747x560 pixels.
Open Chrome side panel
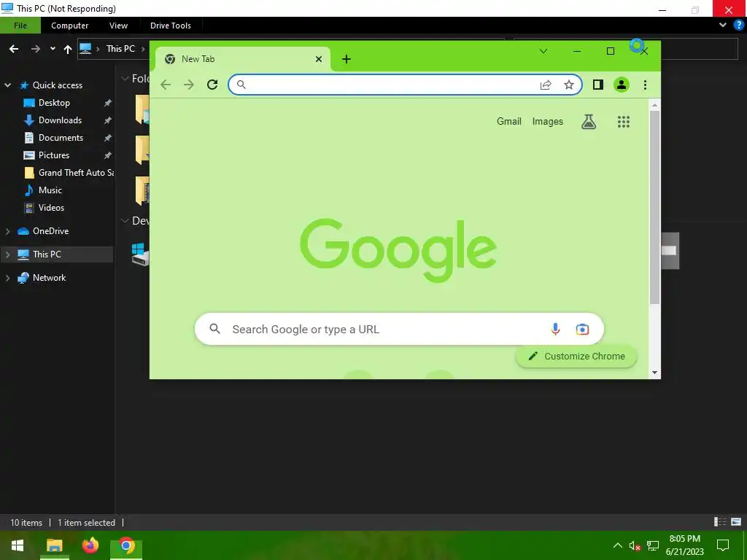point(598,85)
